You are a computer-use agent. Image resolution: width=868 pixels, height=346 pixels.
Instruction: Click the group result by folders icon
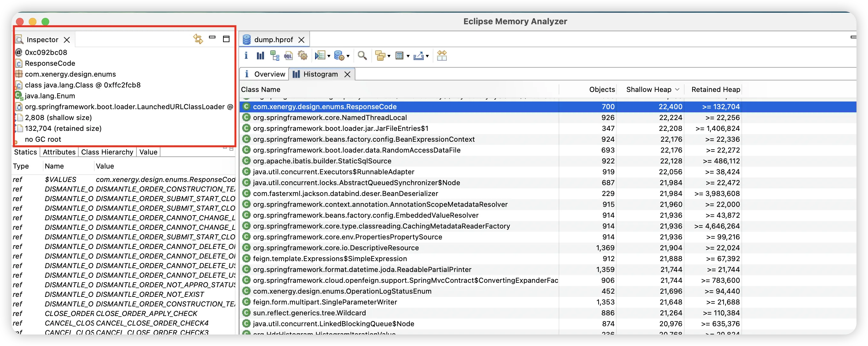pyautogui.click(x=380, y=56)
